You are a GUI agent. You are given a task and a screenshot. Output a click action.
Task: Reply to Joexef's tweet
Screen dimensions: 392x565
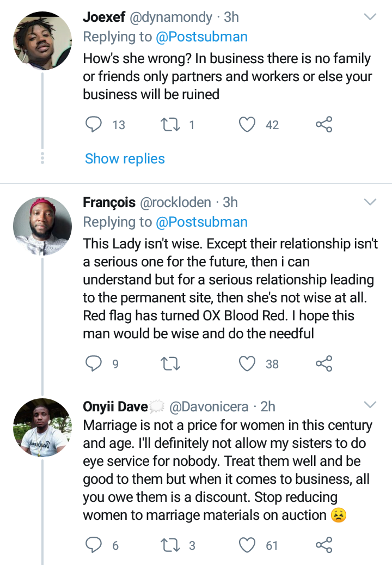[x=94, y=125]
